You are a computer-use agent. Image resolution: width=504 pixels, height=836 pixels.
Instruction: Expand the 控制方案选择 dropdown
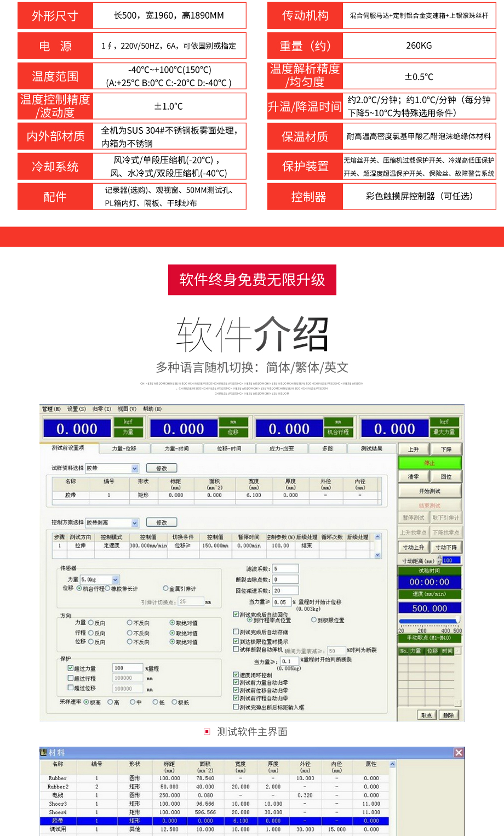coord(135,522)
